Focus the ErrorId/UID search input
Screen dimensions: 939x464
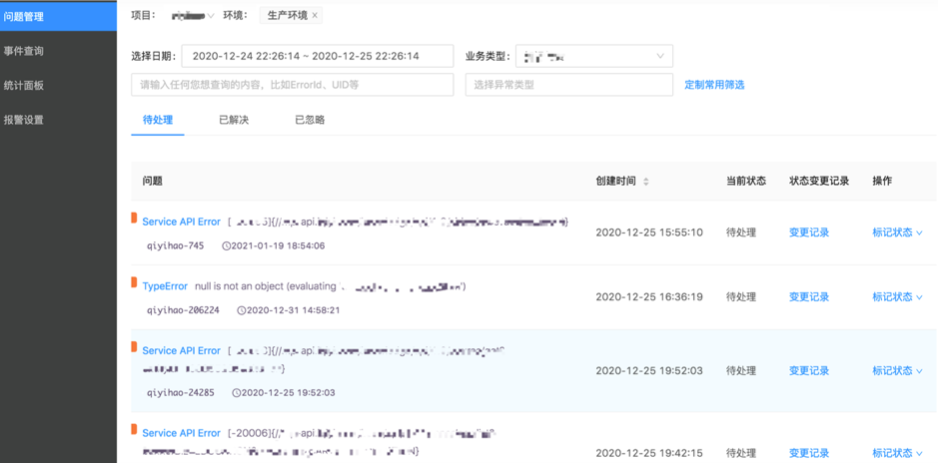point(292,85)
